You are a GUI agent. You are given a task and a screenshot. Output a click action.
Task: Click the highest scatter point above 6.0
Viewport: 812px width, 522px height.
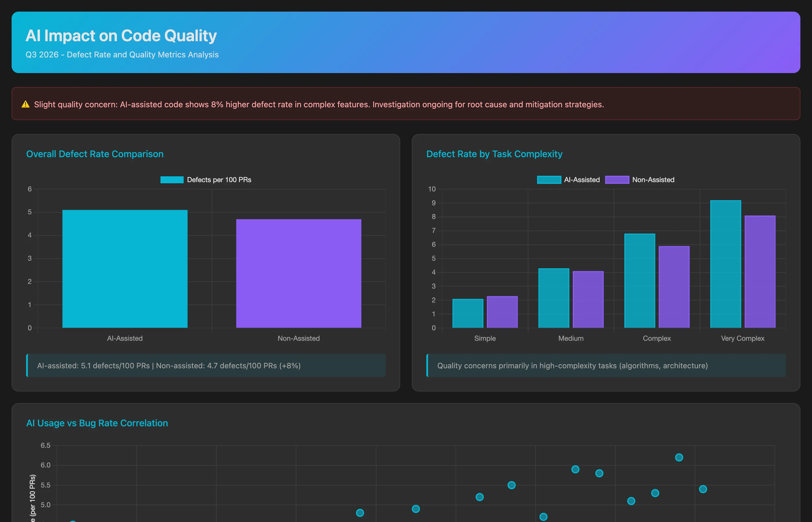[679, 457]
